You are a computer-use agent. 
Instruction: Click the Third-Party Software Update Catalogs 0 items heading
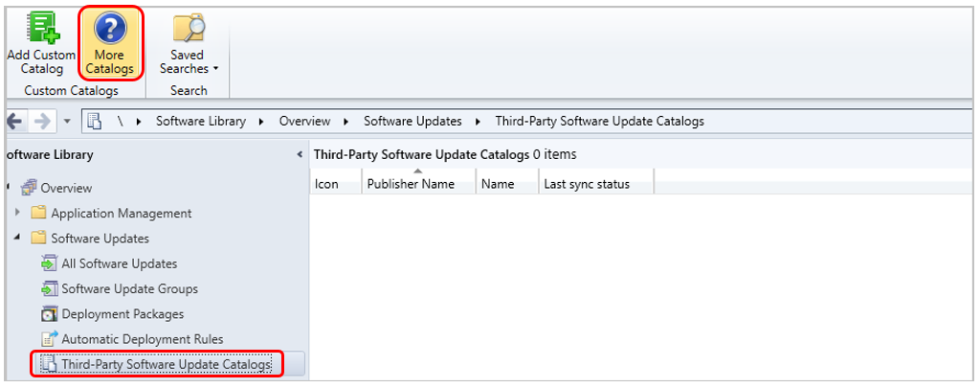(x=445, y=154)
